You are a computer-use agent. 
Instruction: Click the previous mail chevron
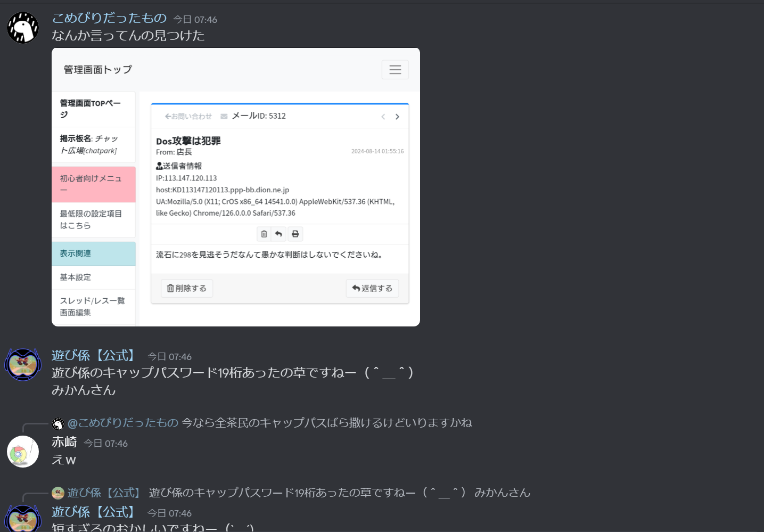click(x=383, y=117)
